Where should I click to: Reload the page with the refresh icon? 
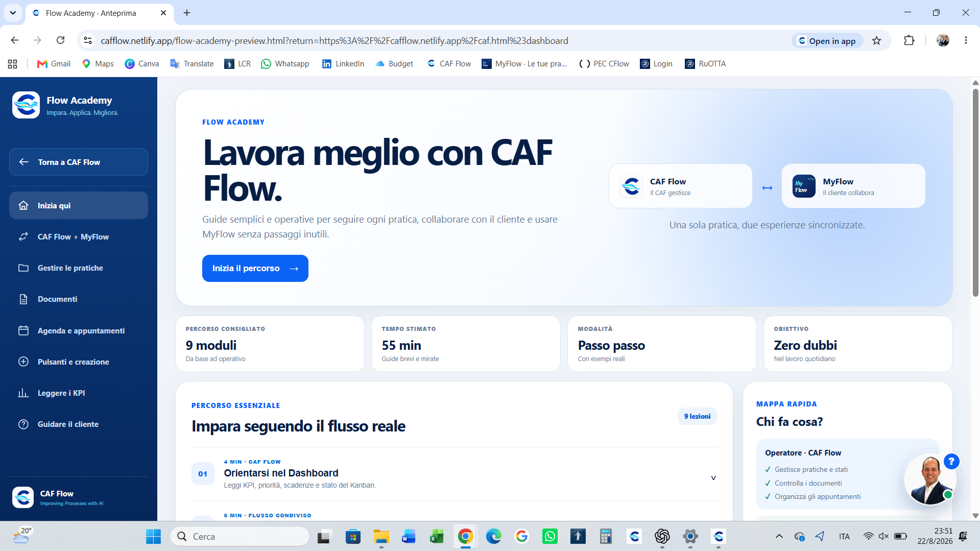[x=60, y=40]
